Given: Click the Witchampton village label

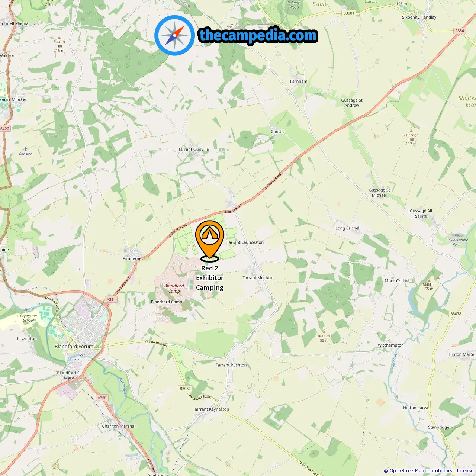Looking at the screenshot, I should pyautogui.click(x=390, y=345).
